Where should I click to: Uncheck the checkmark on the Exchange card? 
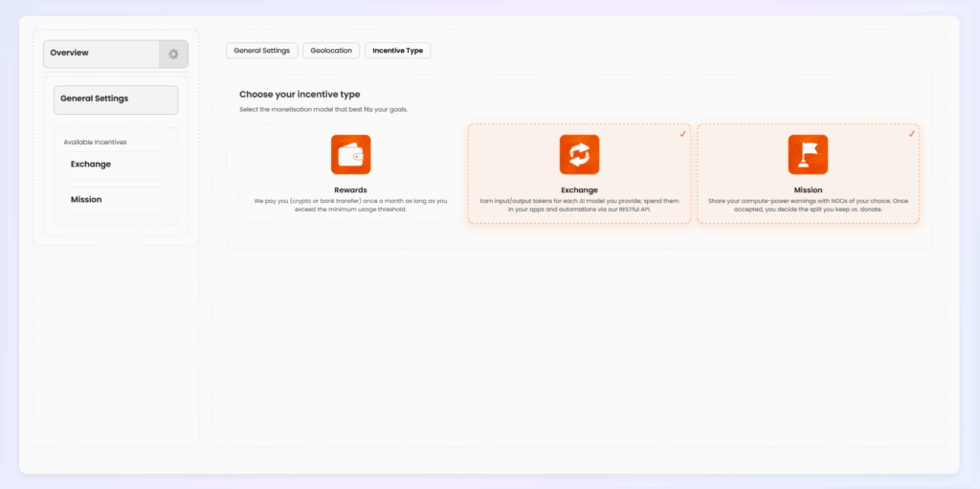coord(682,134)
